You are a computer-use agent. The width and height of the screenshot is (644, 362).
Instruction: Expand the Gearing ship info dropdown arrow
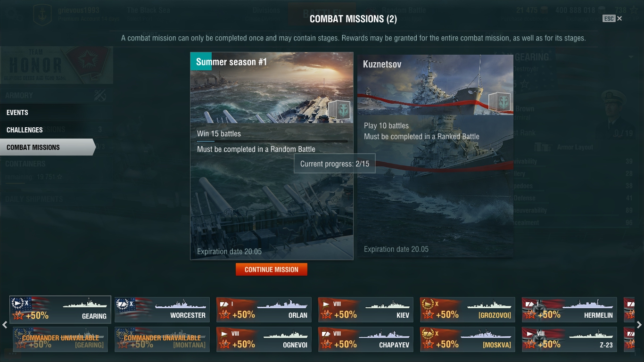point(631,57)
